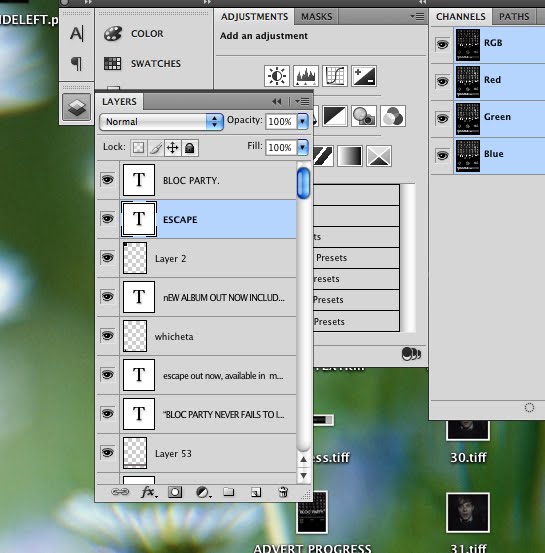The height and width of the screenshot is (553, 545).
Task: Create a new layer
Action: tap(256, 492)
